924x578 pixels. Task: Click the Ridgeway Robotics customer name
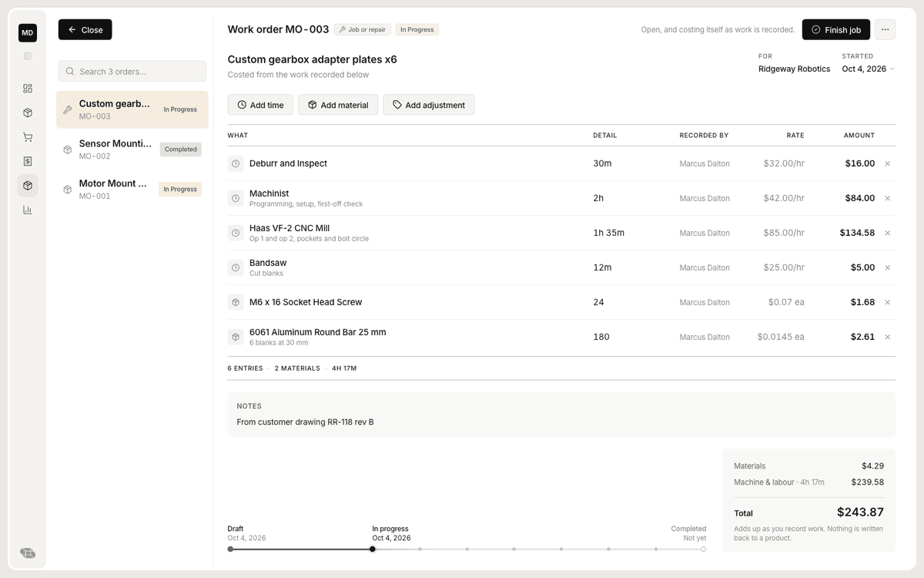pos(794,69)
